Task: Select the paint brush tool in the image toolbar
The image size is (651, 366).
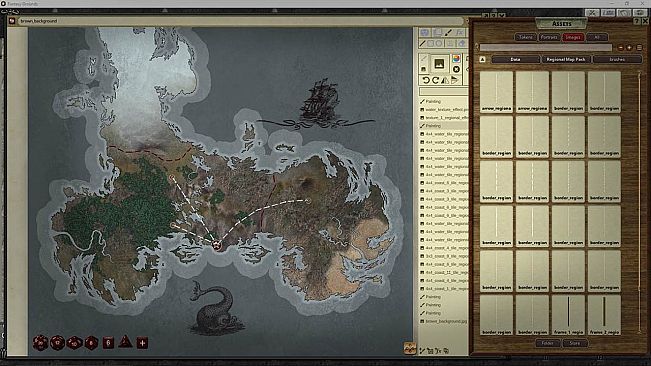Action: (448, 32)
